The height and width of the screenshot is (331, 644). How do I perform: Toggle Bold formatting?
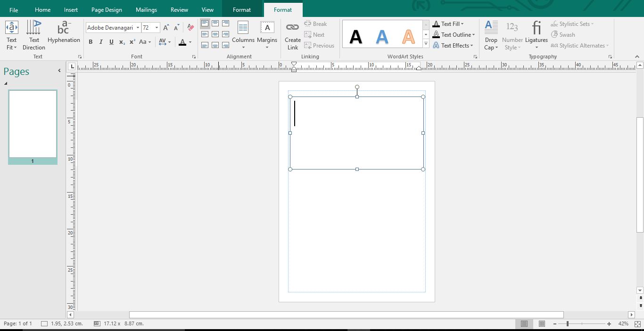91,42
